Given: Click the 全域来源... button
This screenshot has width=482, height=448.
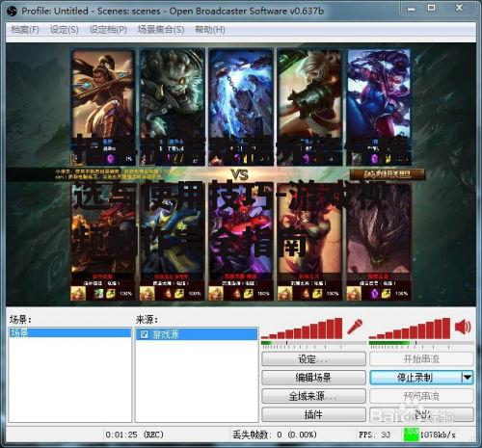Looking at the screenshot, I should point(313,396).
